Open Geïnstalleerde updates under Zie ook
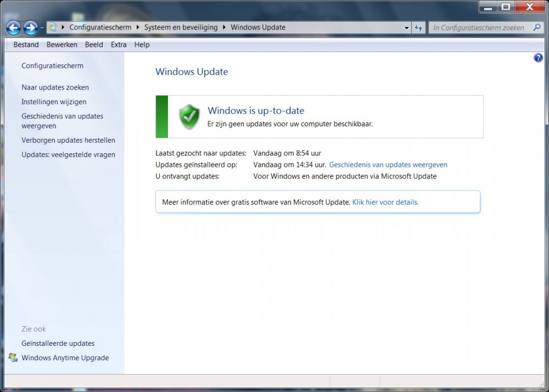 pos(58,344)
